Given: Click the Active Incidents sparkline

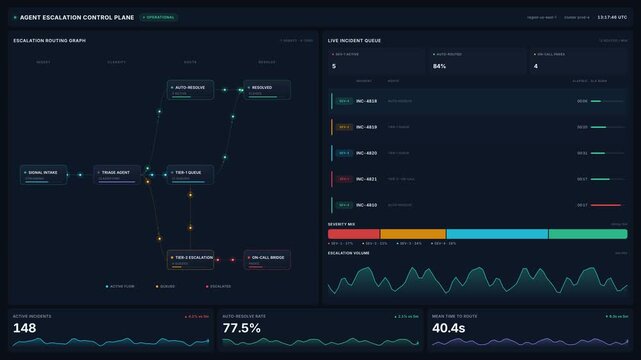Looking at the screenshot, I should (x=111, y=342).
